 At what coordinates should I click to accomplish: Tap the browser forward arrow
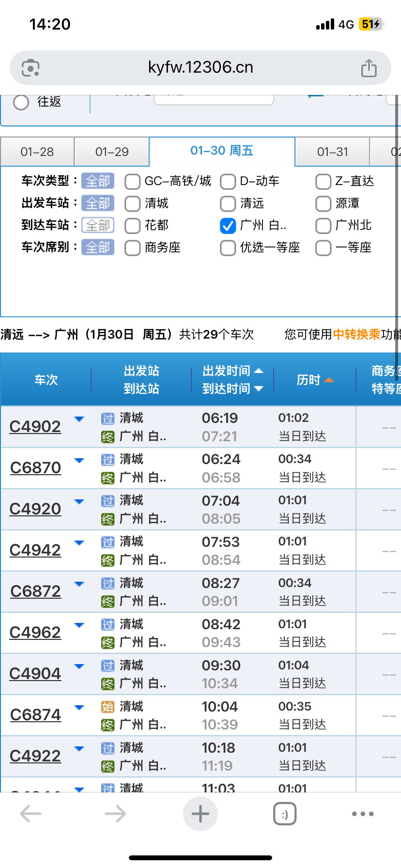[115, 814]
